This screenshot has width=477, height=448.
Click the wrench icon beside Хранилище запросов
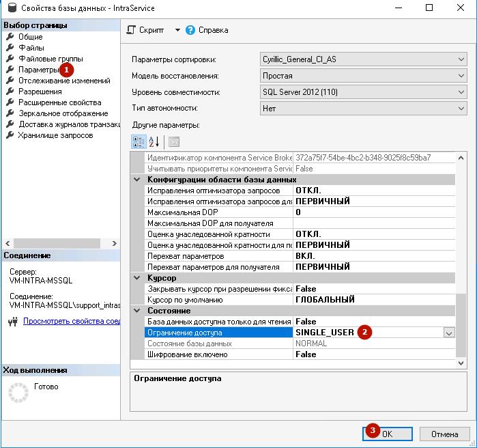[x=10, y=135]
